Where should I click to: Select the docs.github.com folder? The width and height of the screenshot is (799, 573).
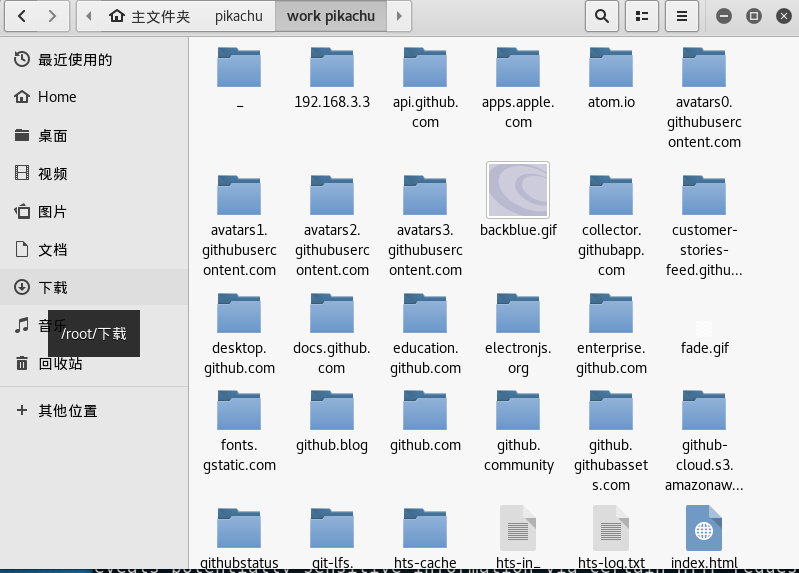tap(332, 334)
